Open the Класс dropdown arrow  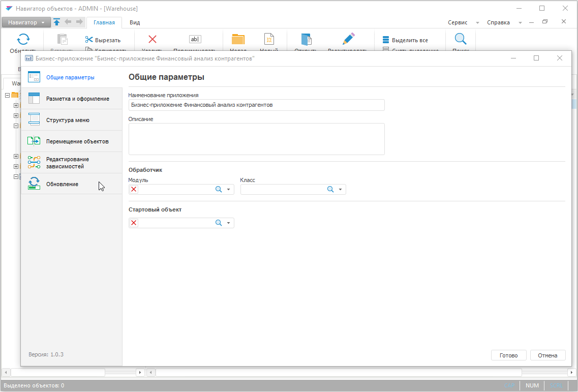[x=341, y=190]
